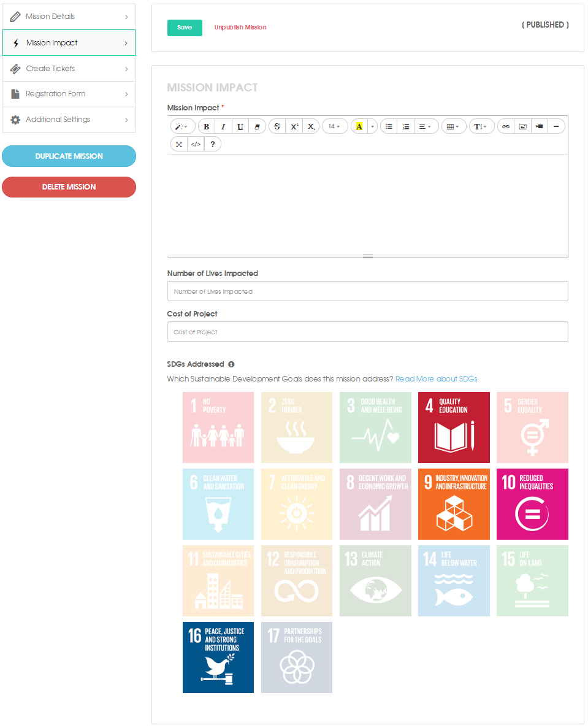Viewport: 588px width, 728px height.
Task: Click the Delete Mission button
Action: tap(69, 187)
